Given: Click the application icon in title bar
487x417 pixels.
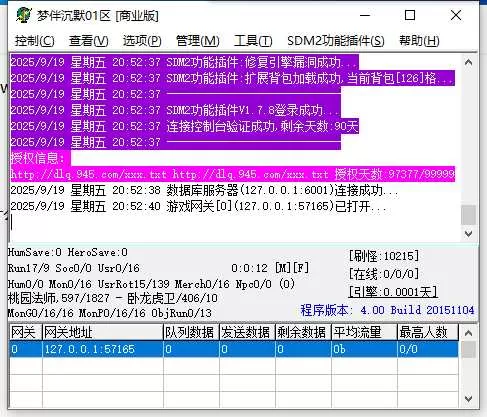Looking at the screenshot, I should [23, 15].
